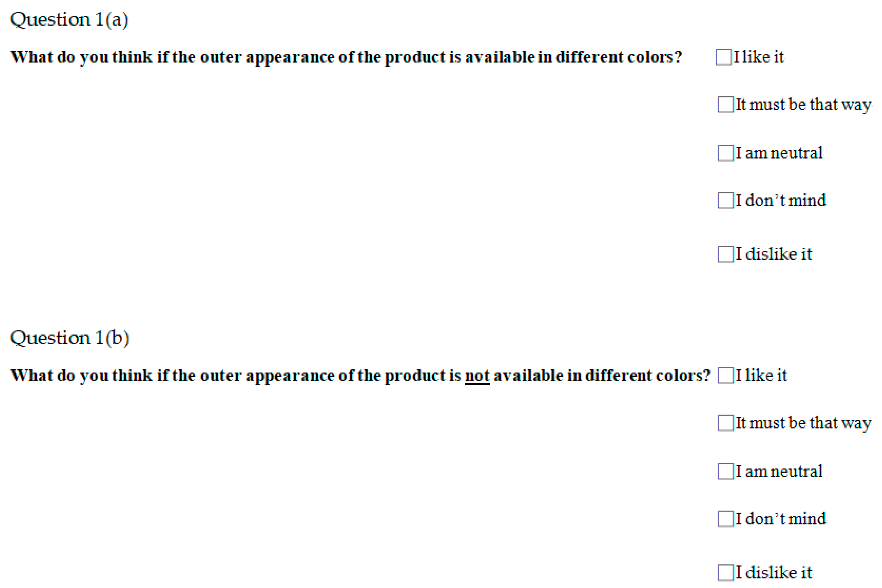Check 'I like it' for Question 1(a)
The image size is (882, 588).
tap(723, 57)
